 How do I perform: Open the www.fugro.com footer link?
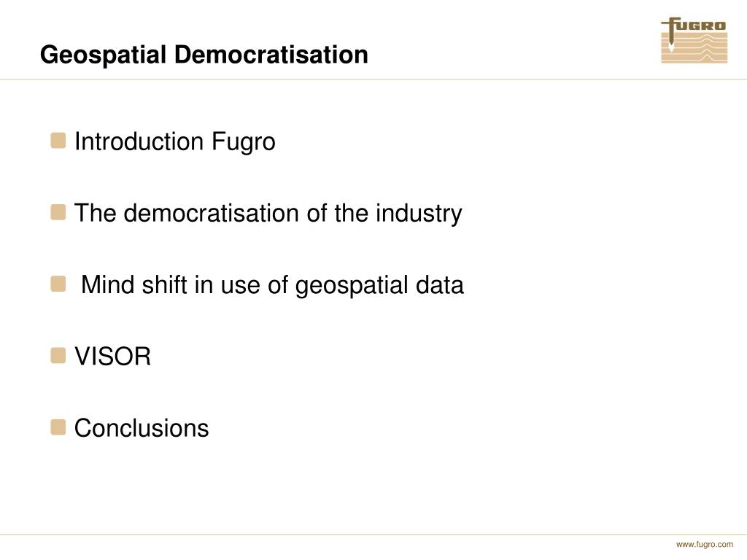coord(704,544)
